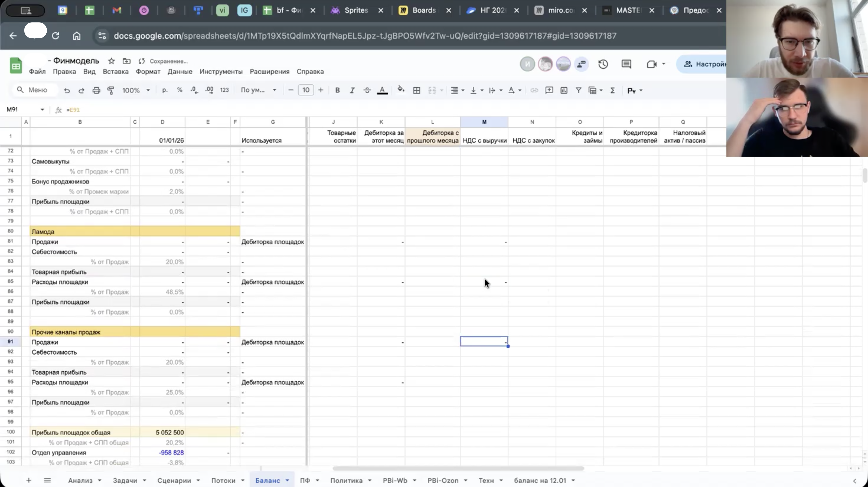Reload the page
This screenshot has width=868, height=487.
coord(55,36)
